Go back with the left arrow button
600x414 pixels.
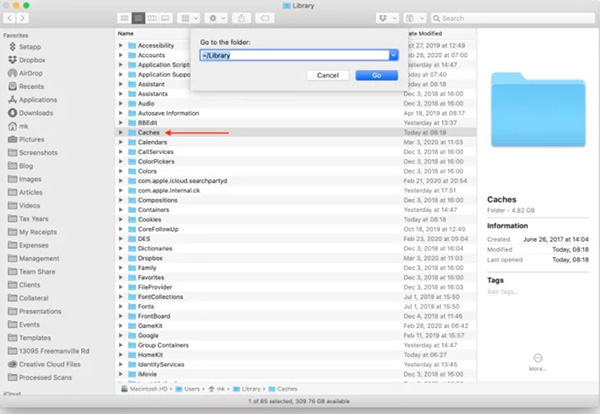(x=10, y=18)
